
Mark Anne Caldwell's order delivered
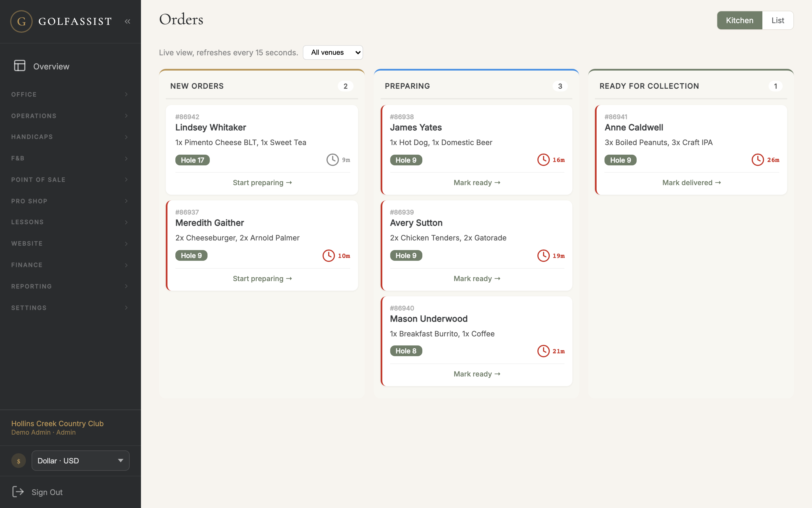(692, 183)
